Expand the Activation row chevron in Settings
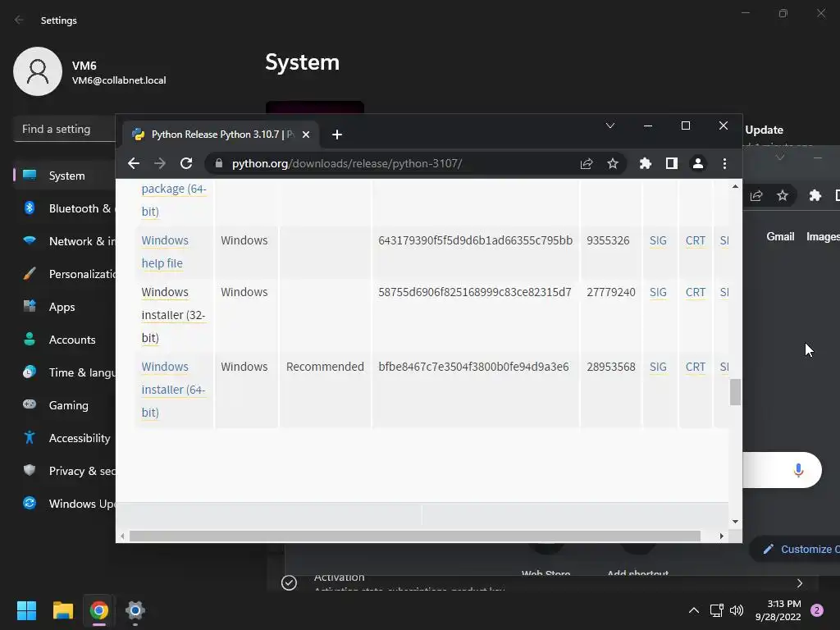The width and height of the screenshot is (840, 630). [799, 583]
